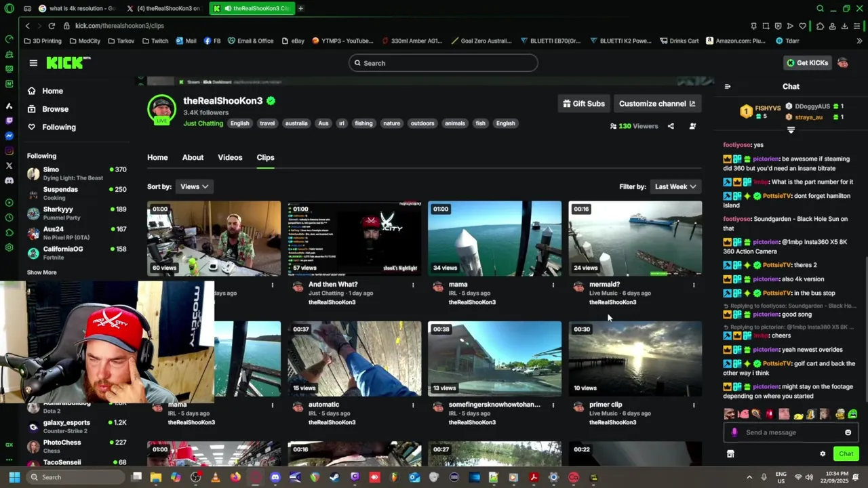Viewport: 868px width, 488px height.
Task: Show hidden system tray icons
Action: click(749, 477)
